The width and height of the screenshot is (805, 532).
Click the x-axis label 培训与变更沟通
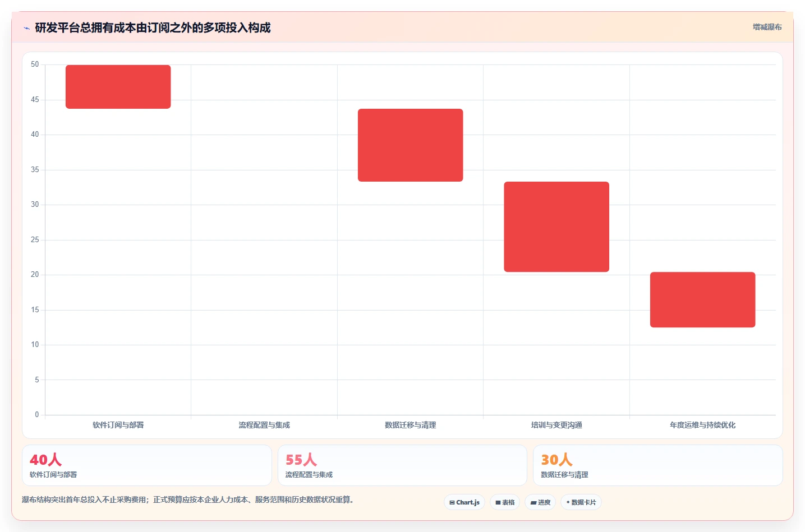(x=556, y=425)
